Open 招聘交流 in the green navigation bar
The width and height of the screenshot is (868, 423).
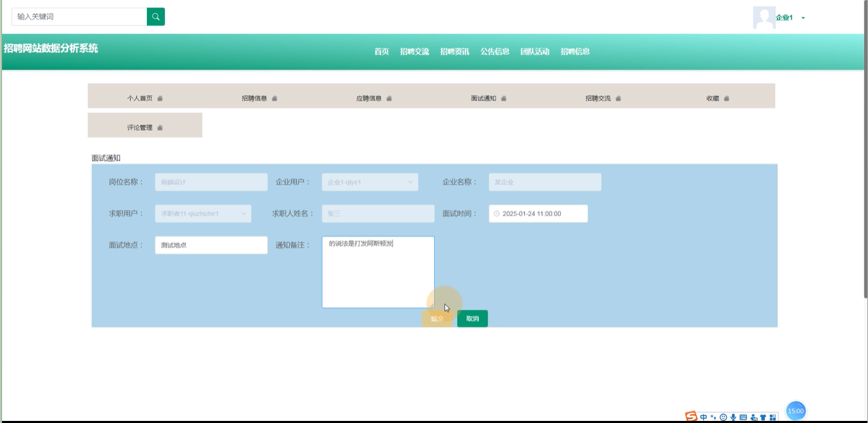(415, 52)
